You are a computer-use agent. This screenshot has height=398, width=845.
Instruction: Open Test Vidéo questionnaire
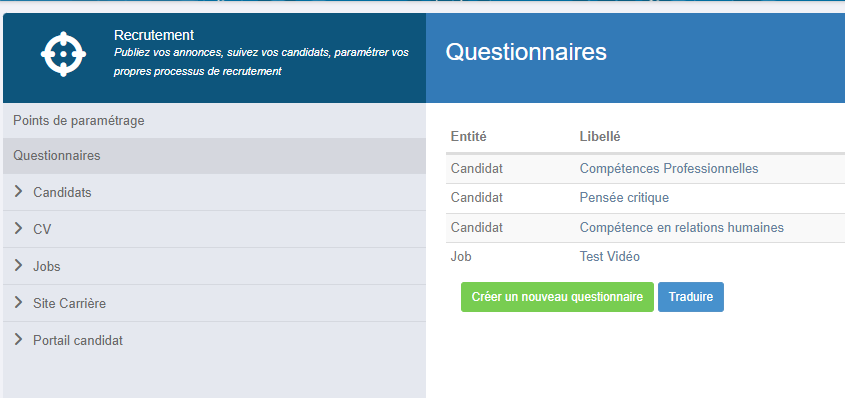coord(609,256)
